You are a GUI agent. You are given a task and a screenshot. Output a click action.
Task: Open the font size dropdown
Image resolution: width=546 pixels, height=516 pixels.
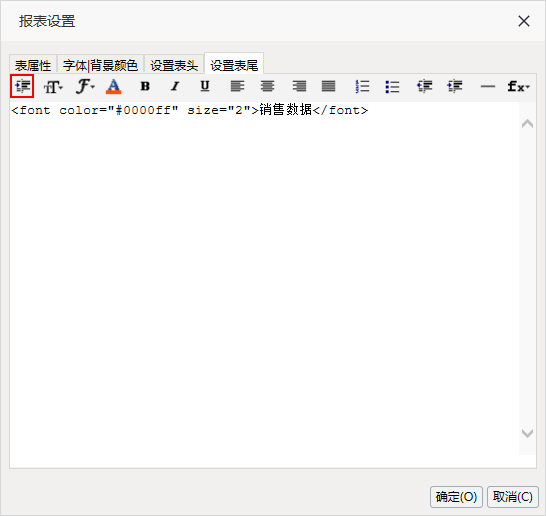click(53, 86)
